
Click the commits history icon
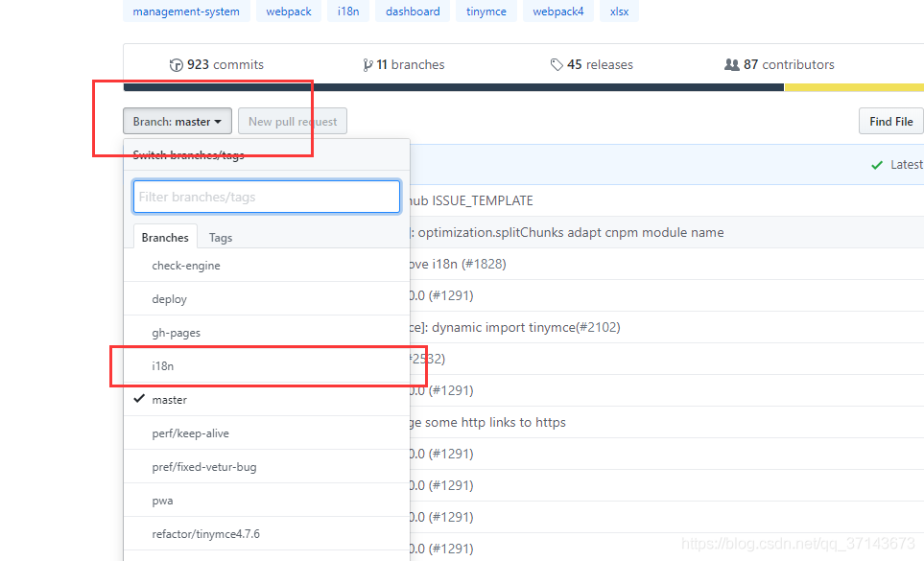(176, 65)
